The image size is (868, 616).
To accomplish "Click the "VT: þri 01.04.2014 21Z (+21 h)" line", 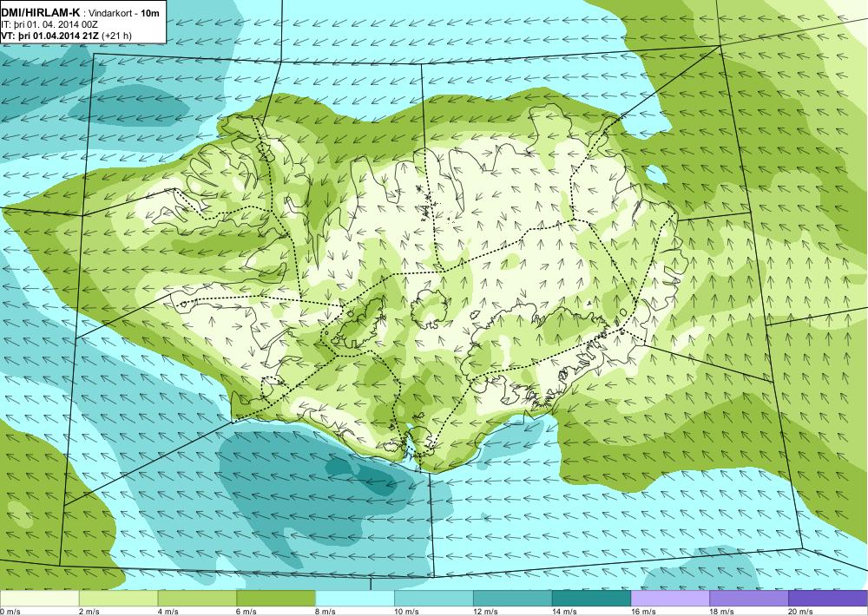I will [x=67, y=36].
